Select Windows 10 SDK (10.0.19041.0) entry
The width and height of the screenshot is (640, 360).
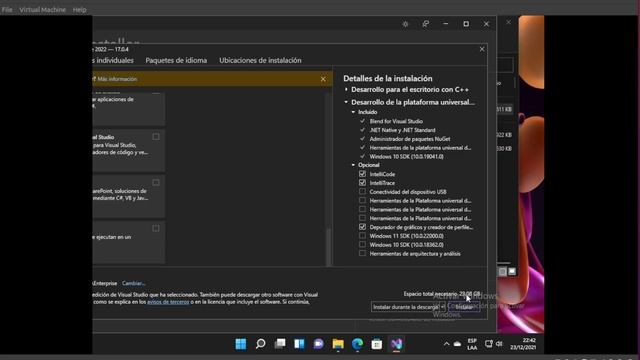pyautogui.click(x=407, y=156)
